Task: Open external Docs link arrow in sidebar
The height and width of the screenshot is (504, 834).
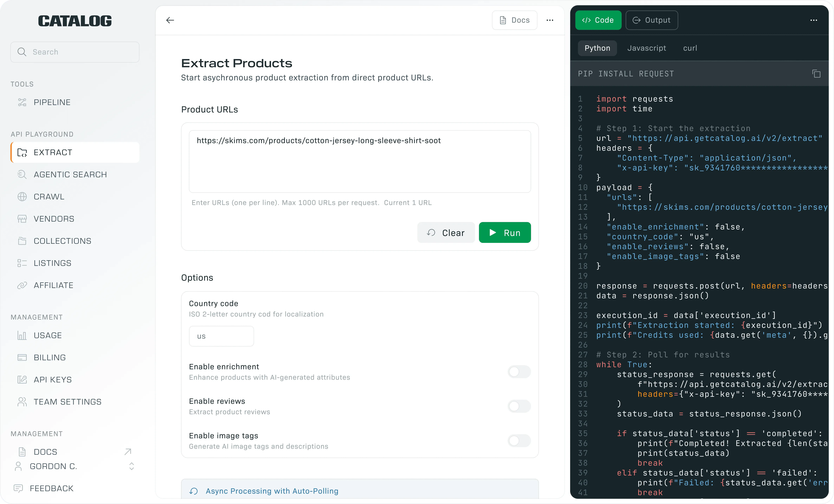Action: (128, 452)
